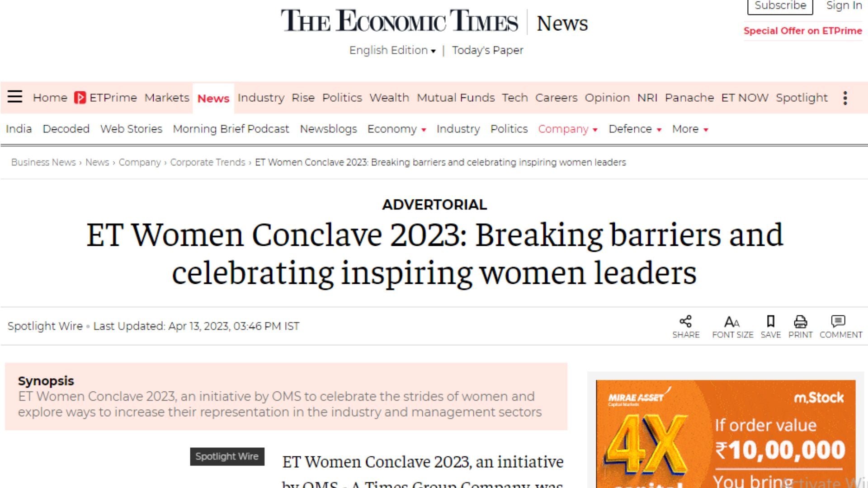The image size is (868, 488).
Task: Open the Sign In link
Action: (x=844, y=6)
